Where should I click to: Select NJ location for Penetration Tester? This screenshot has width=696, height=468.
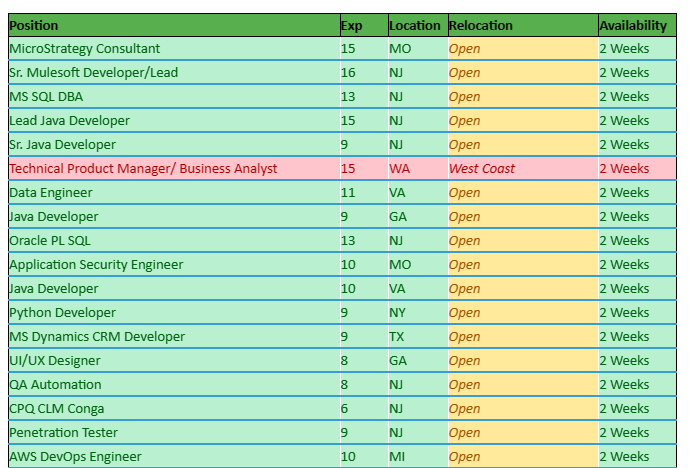418,432
